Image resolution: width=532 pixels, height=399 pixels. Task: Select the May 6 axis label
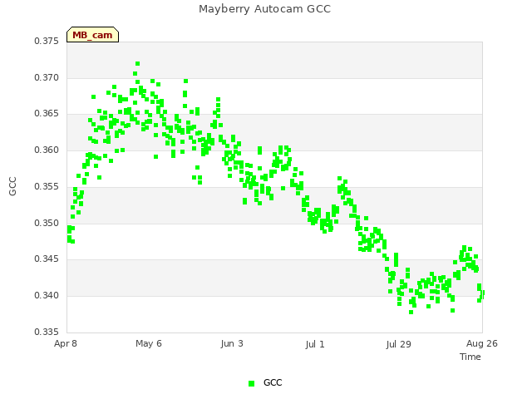click(x=149, y=343)
